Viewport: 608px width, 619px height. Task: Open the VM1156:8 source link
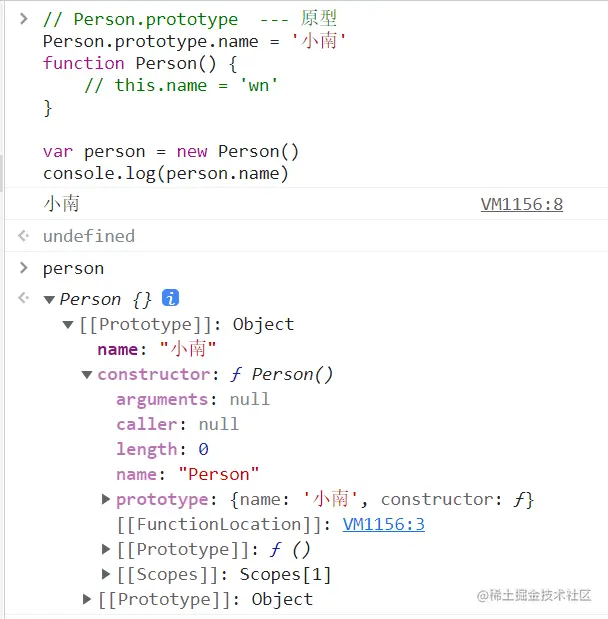pos(522,204)
